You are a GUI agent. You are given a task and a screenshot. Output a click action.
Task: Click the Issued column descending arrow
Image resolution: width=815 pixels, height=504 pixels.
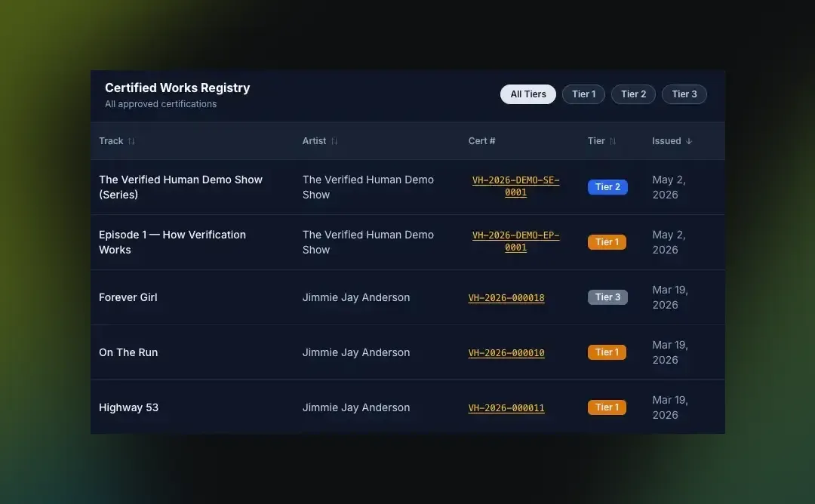pos(689,141)
